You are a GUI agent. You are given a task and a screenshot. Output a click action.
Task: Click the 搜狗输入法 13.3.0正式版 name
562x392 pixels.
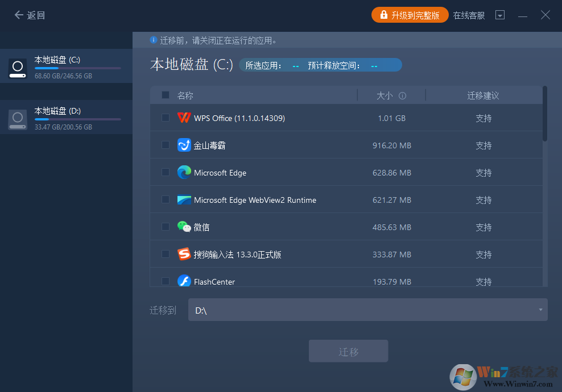[x=237, y=255]
